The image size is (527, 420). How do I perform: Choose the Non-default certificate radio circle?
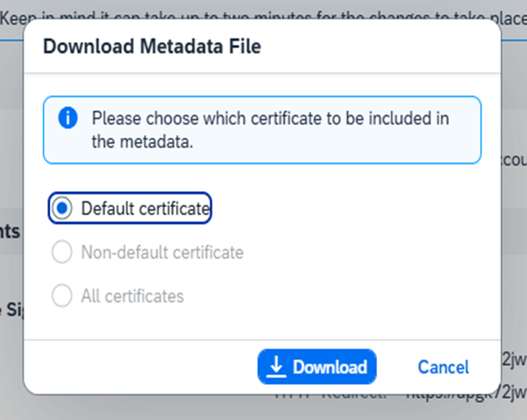click(x=61, y=253)
